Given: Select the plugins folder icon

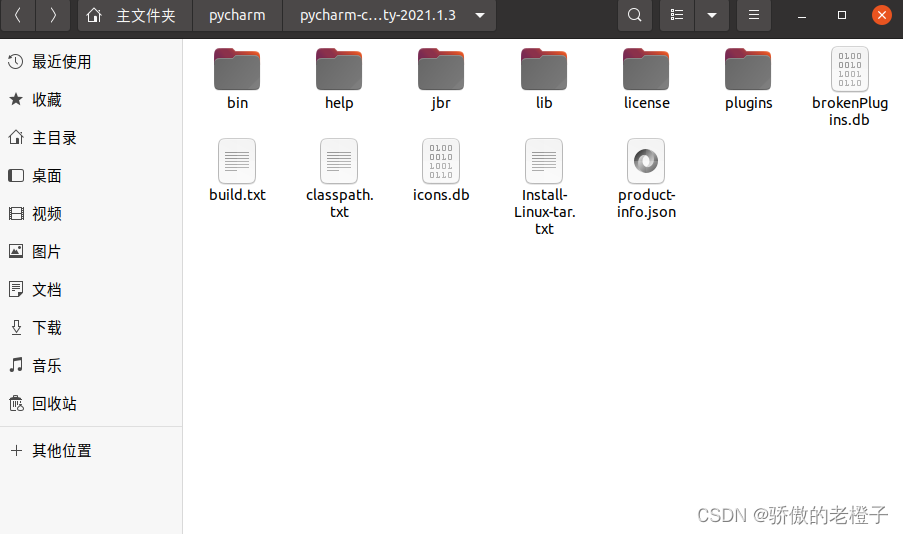Looking at the screenshot, I should [748, 69].
